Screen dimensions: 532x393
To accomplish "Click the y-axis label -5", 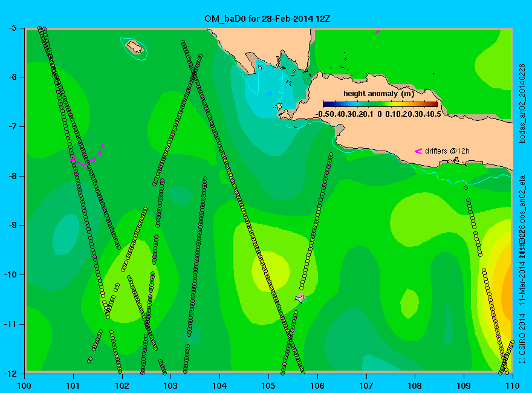I will [12, 28].
